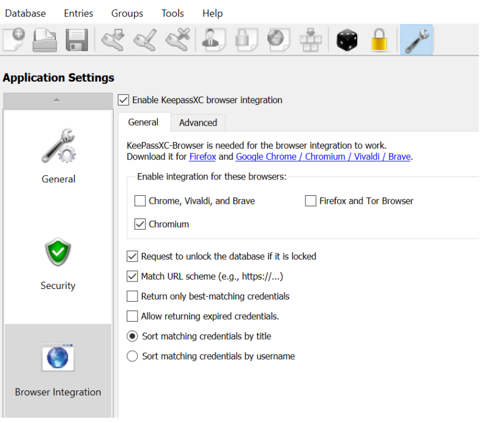The width and height of the screenshot is (504, 423).
Task: Open the Entries menu
Action: tap(79, 13)
